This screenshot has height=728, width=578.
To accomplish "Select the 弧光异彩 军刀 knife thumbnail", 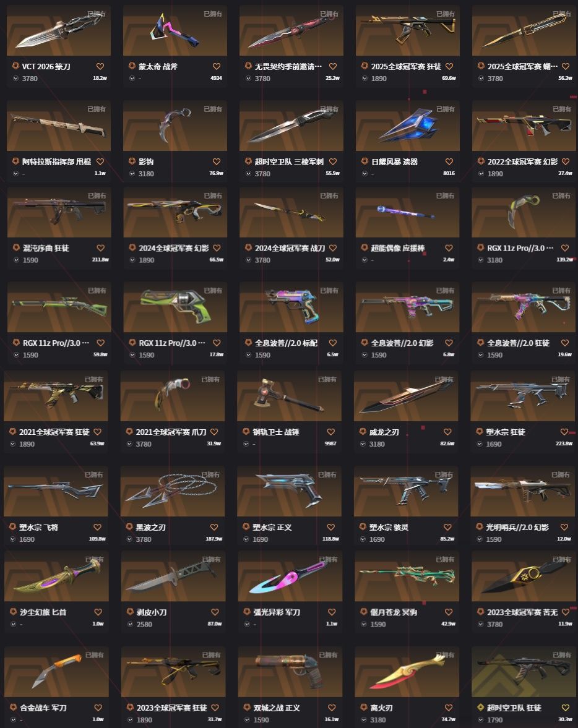I will [290, 576].
